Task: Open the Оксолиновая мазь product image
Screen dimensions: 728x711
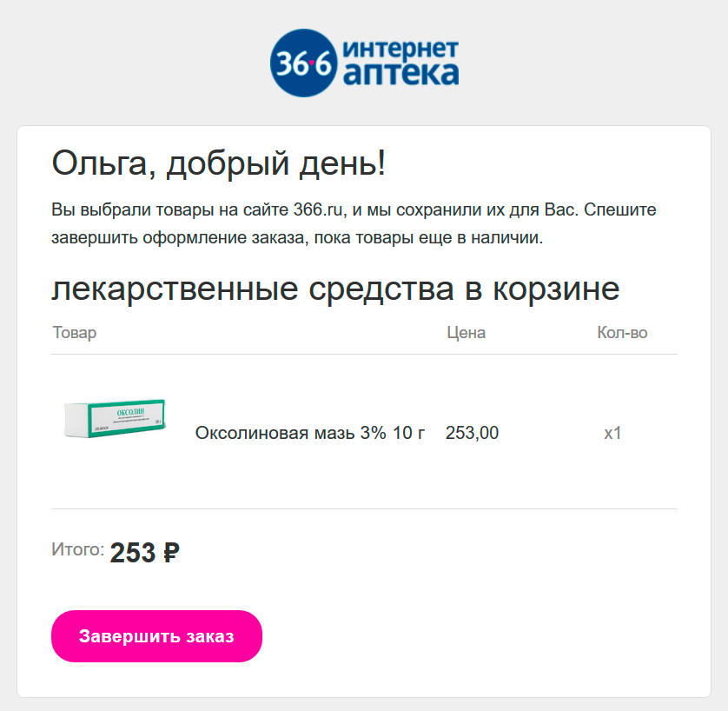Action: (117, 417)
